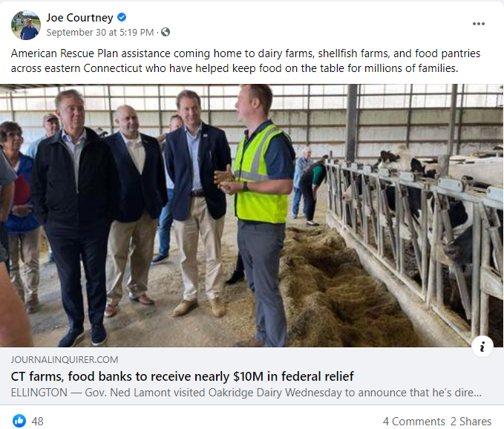The width and height of the screenshot is (504, 429).
Task: Open the Joe Courtney profile name link
Action: [x=79, y=17]
